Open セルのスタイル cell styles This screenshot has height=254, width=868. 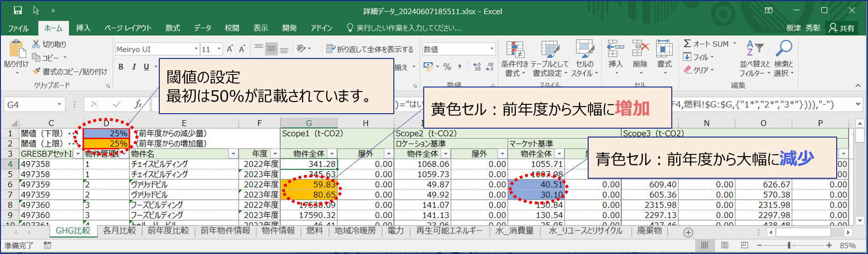tap(584, 58)
